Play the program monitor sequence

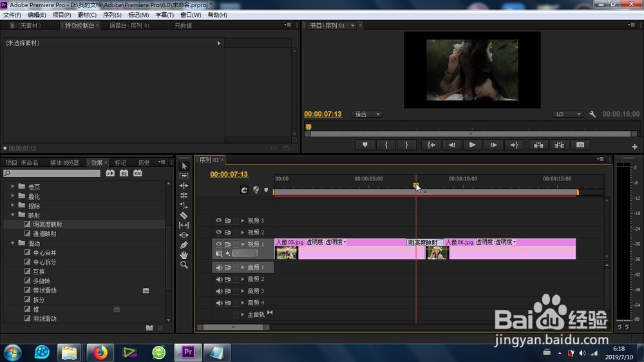coord(472,145)
